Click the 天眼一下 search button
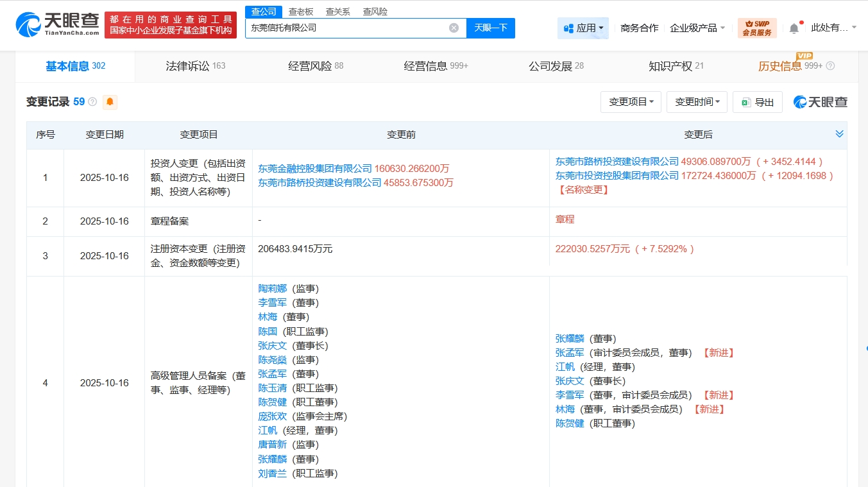Screen dimensions: 868x487 [491, 28]
